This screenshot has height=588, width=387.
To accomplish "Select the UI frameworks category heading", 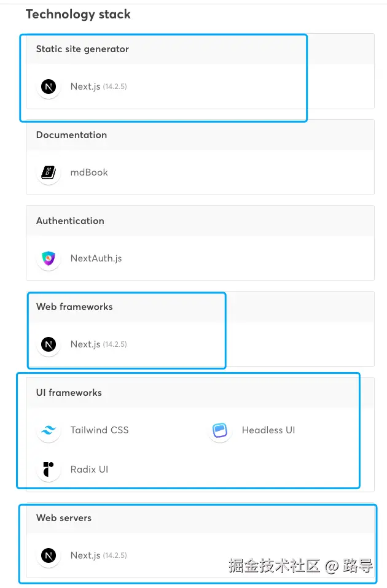I will [x=69, y=393].
